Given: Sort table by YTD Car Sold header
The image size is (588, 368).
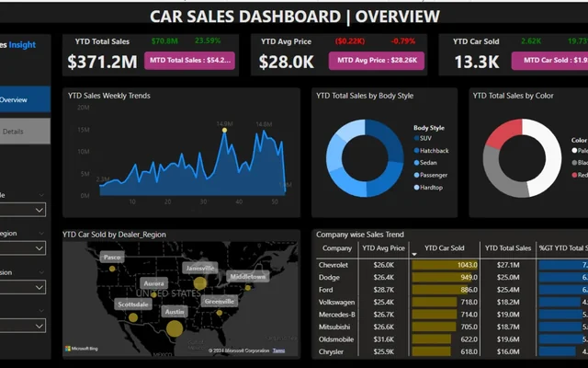Looking at the screenshot, I should [445, 248].
